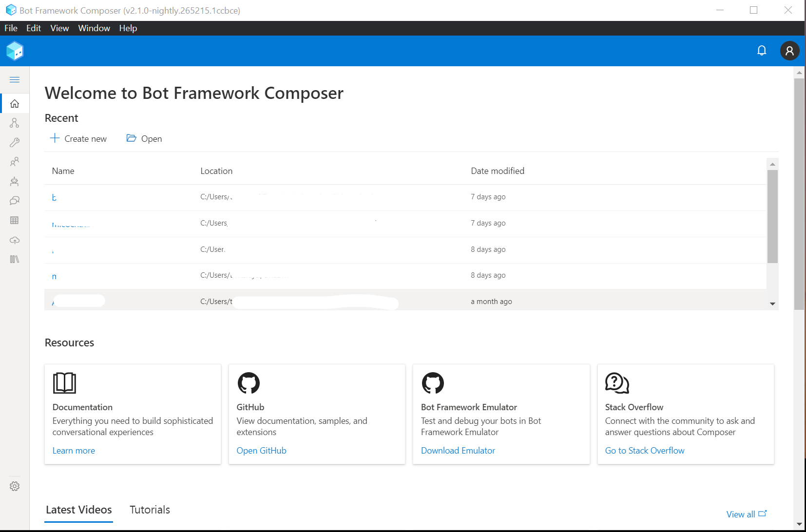Open the notifications bell

[x=762, y=51]
